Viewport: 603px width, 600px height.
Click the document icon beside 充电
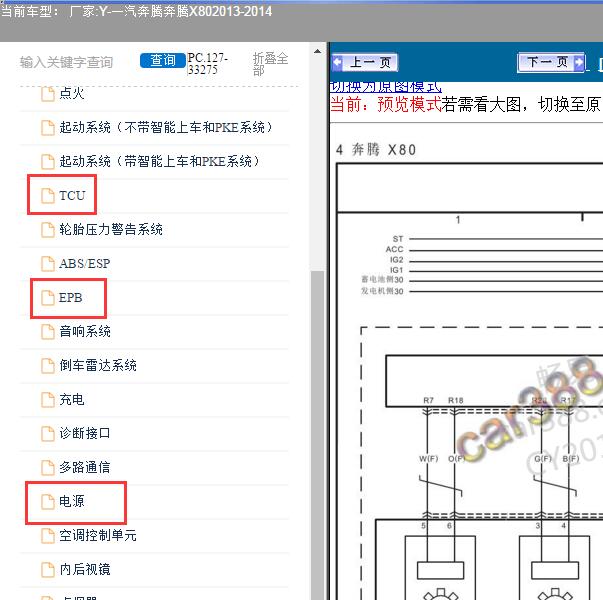(48, 400)
